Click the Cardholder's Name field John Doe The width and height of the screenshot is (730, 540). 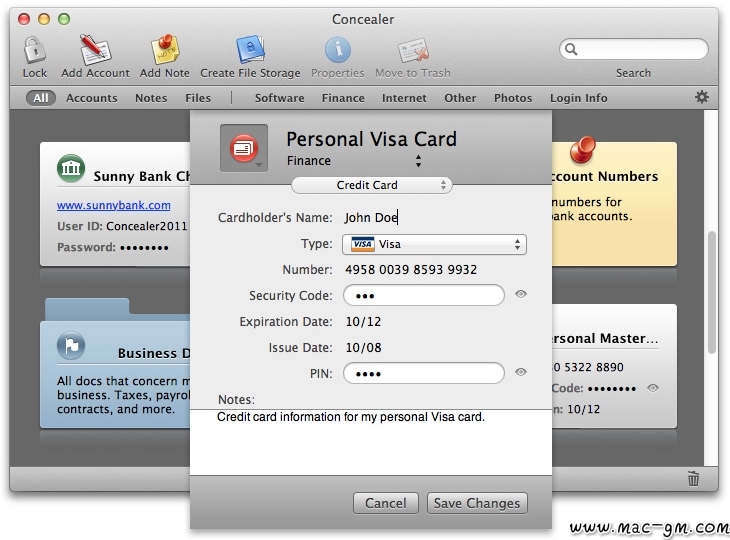[x=371, y=217]
